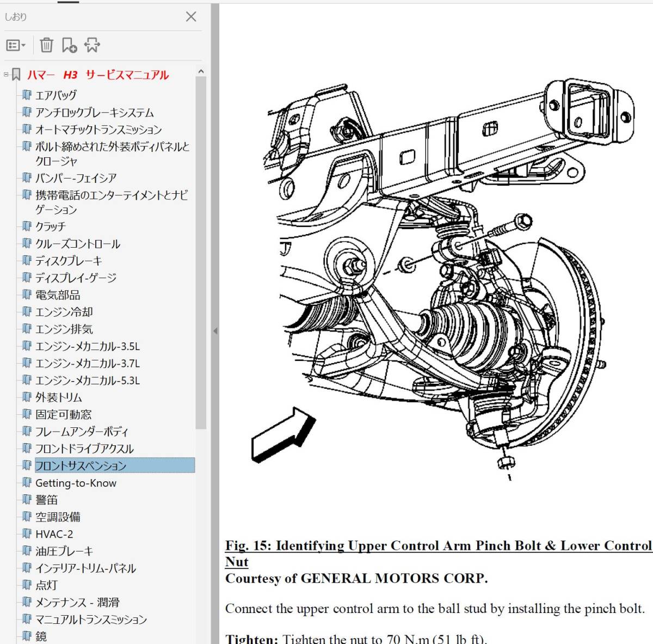Click the Fig. 15 caption heading
The width and height of the screenshot is (653, 644).
pos(439,554)
